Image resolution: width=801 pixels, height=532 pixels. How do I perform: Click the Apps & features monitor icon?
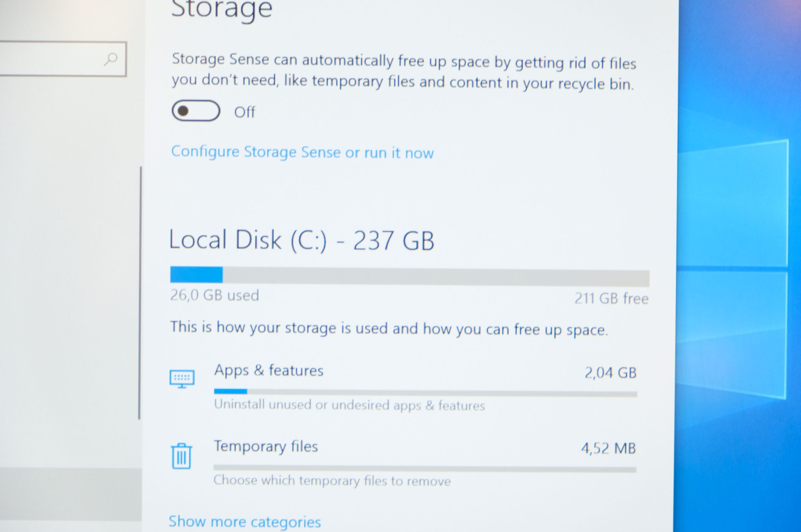[182, 379]
